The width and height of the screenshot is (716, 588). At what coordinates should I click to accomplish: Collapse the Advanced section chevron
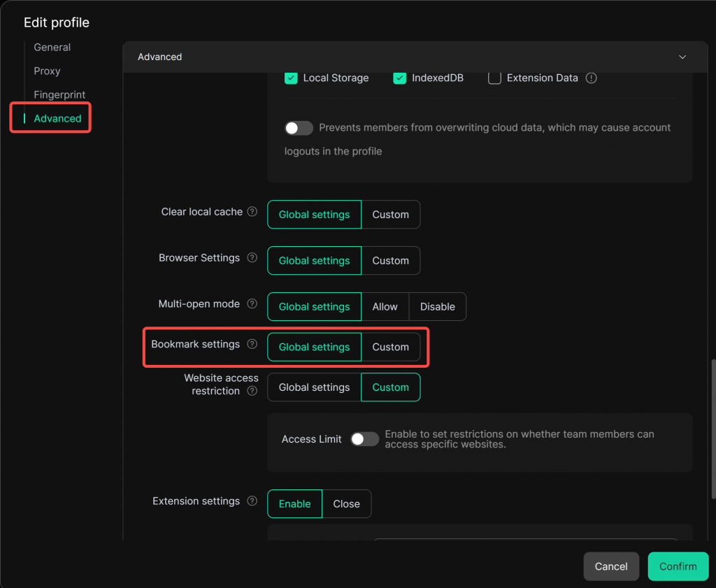point(682,57)
